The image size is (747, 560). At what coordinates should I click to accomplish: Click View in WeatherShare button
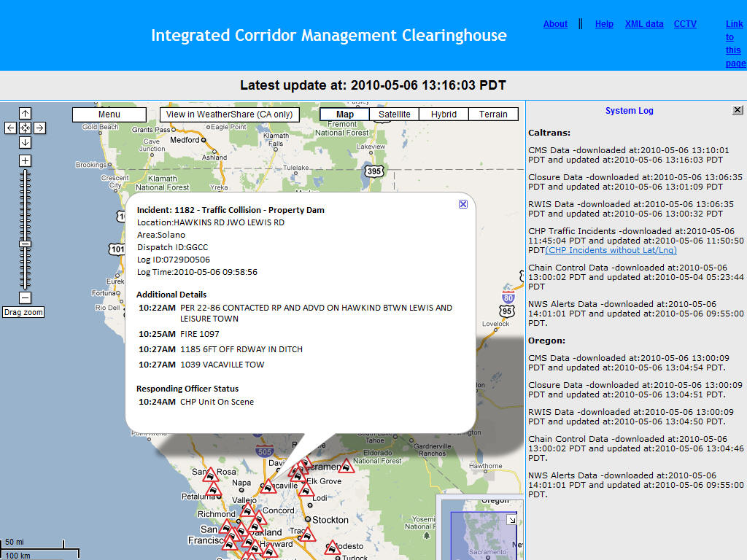229,114
